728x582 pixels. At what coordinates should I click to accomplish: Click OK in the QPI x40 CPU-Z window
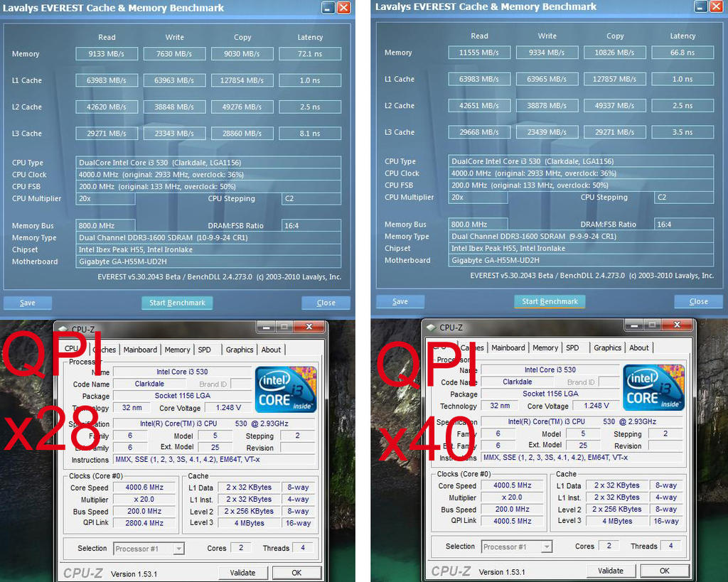pyautogui.click(x=665, y=571)
